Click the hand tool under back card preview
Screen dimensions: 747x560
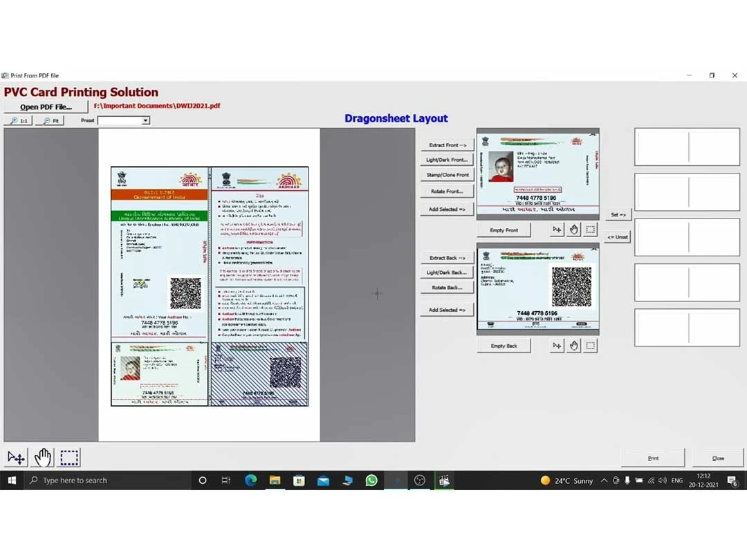[573, 346]
